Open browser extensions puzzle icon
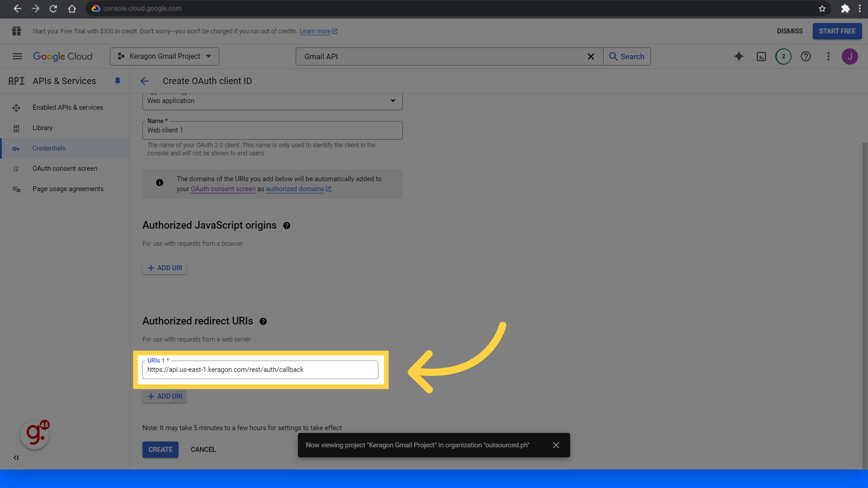The height and width of the screenshot is (488, 868). tap(845, 9)
